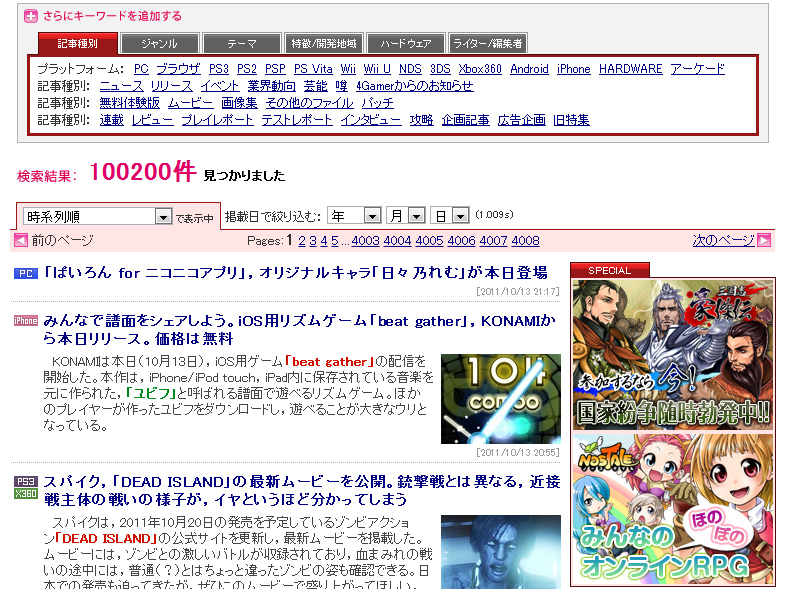785x589 pixels.
Task: Go to results page 5
Action: [x=335, y=241]
